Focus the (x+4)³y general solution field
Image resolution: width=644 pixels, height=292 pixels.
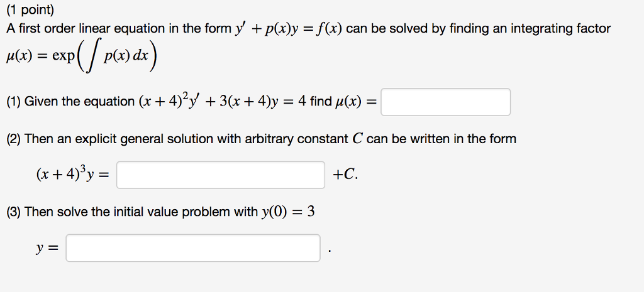pos(221,175)
